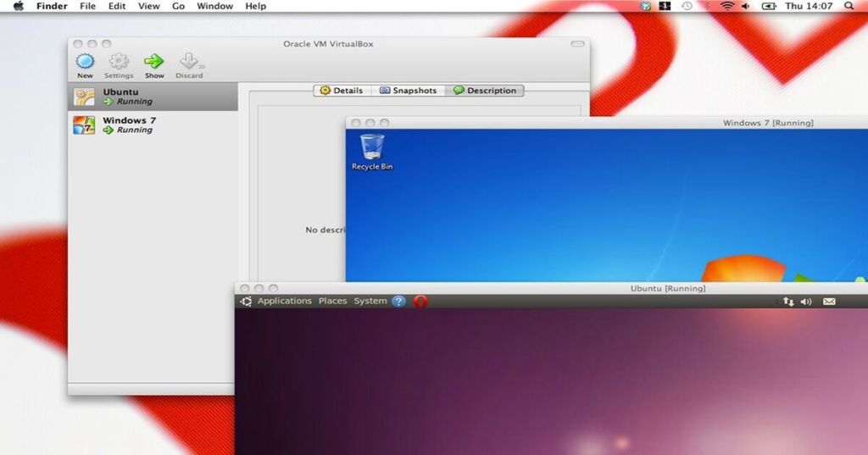Viewport: 868px width, 455px height.
Task: Open the Apple menu
Action: click(x=19, y=6)
